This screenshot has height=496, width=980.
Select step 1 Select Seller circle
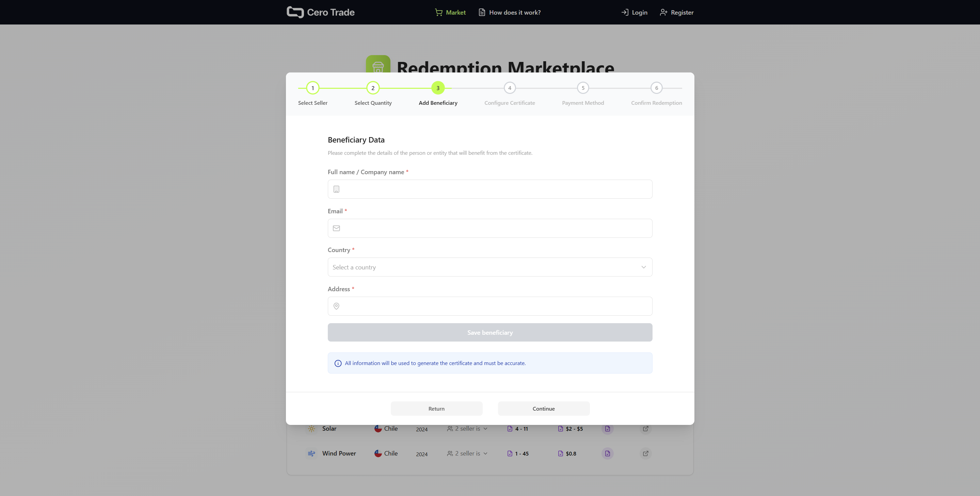(312, 88)
